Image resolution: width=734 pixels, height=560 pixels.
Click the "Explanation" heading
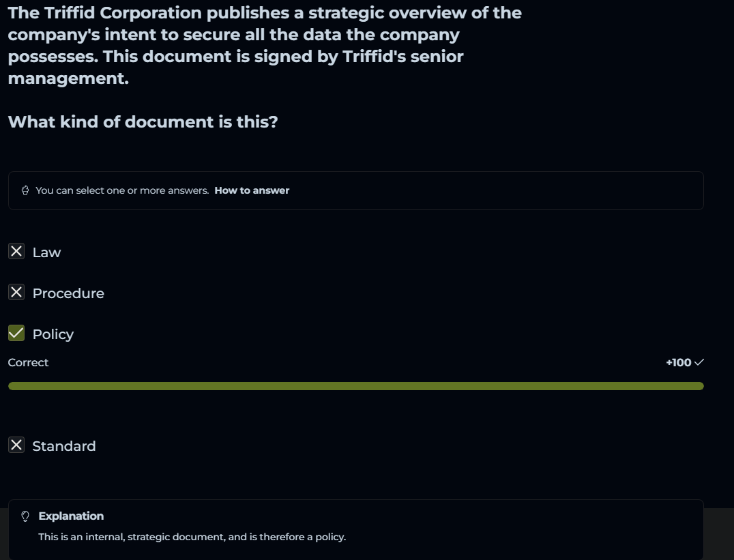click(71, 516)
